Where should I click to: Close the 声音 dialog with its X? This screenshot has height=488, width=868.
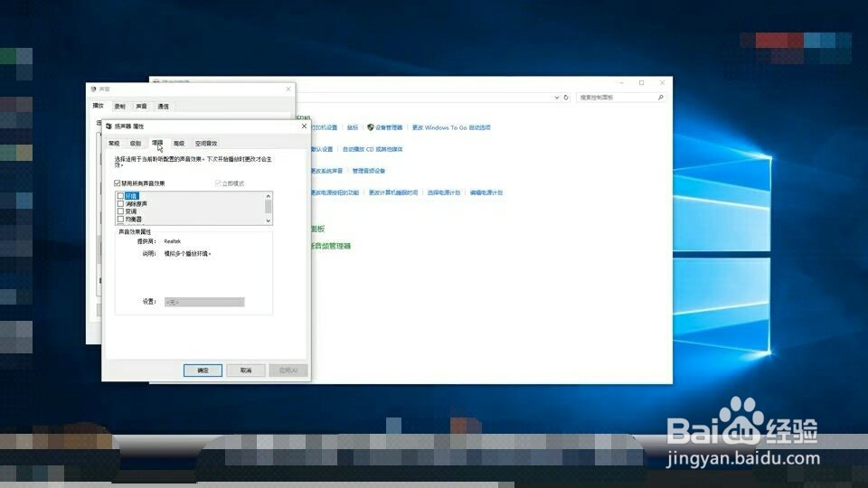pos(288,89)
